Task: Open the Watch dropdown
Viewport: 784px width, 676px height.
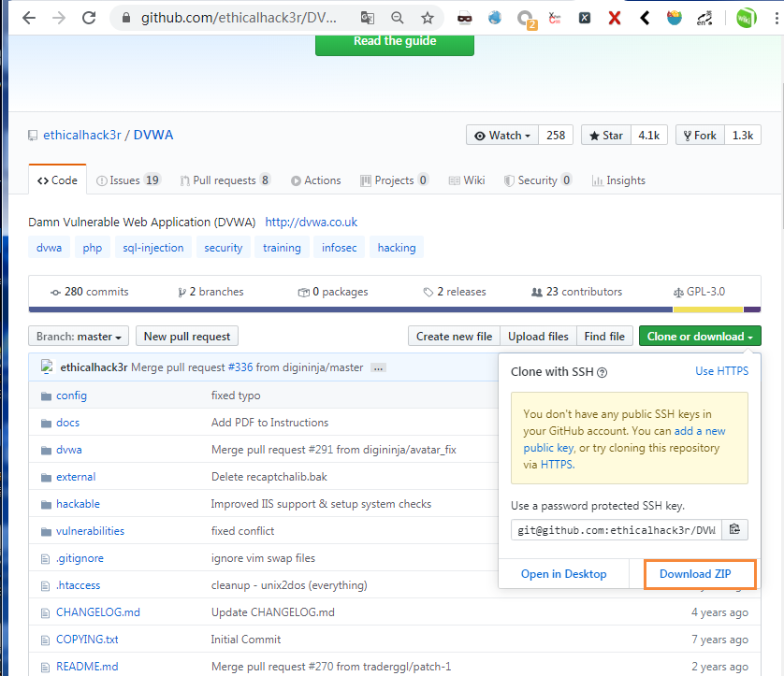Action: pos(502,136)
